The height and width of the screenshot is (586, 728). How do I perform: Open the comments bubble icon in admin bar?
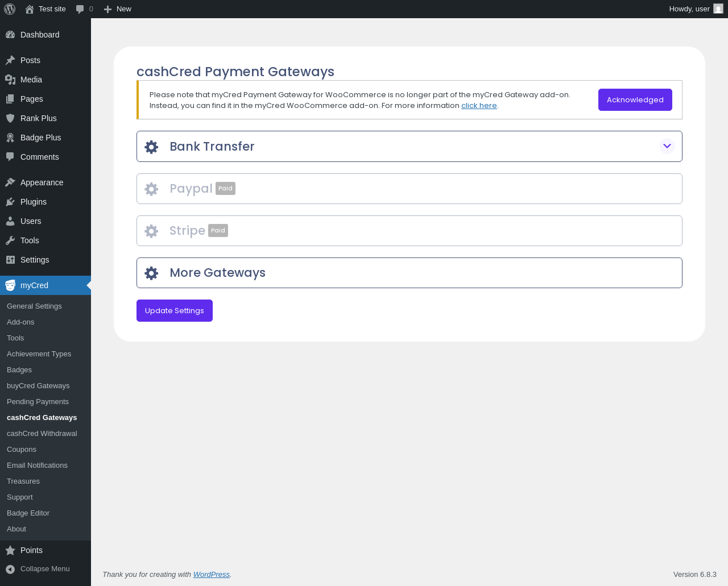[x=80, y=9]
